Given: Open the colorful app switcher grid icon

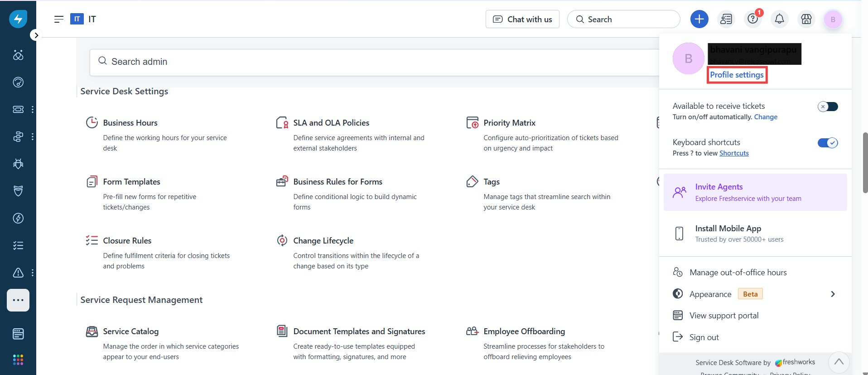Looking at the screenshot, I should click(x=18, y=360).
